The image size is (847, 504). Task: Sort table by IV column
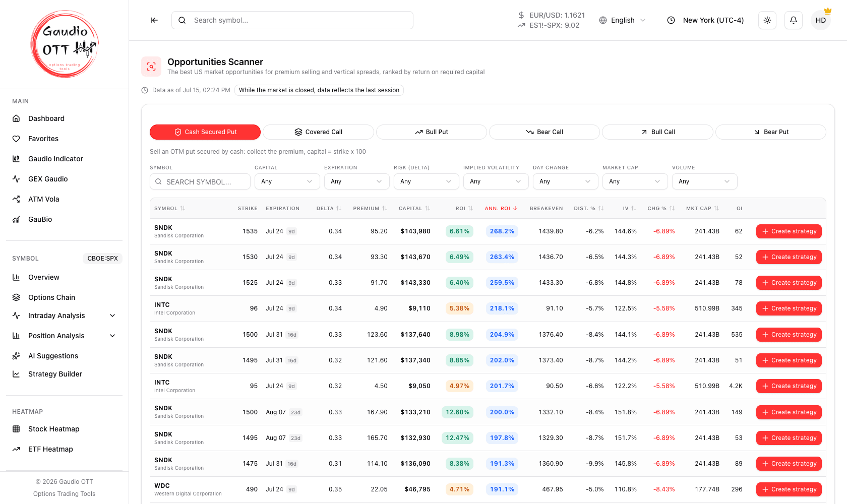630,209
